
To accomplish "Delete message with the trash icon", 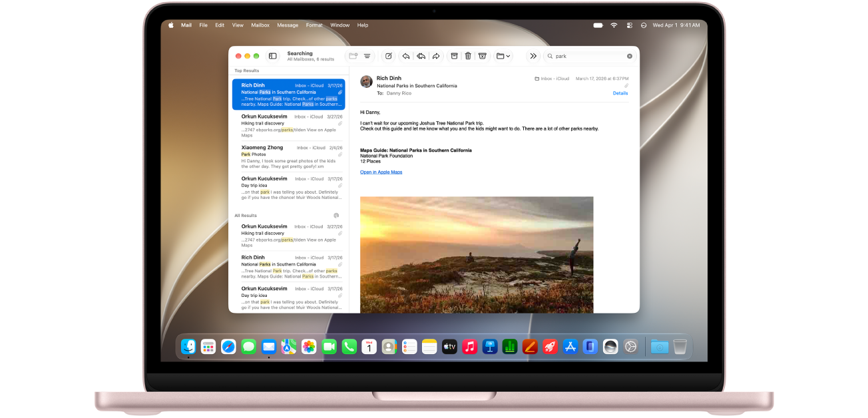I will [468, 56].
